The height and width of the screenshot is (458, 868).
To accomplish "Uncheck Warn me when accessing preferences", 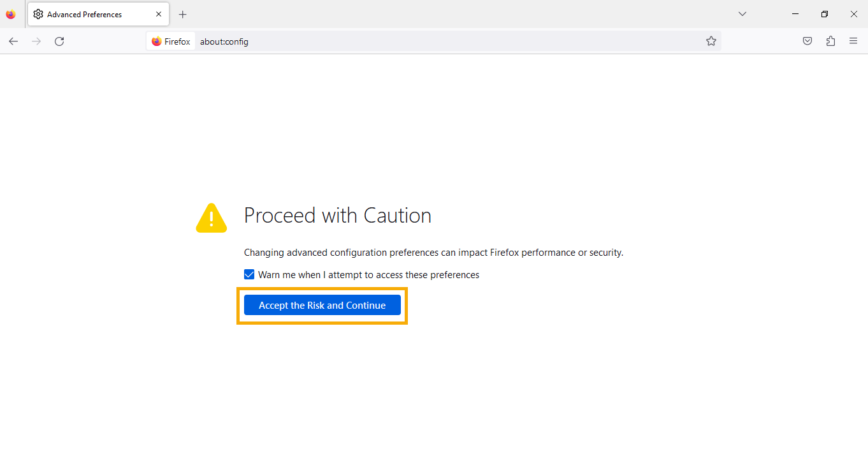I will coord(249,275).
